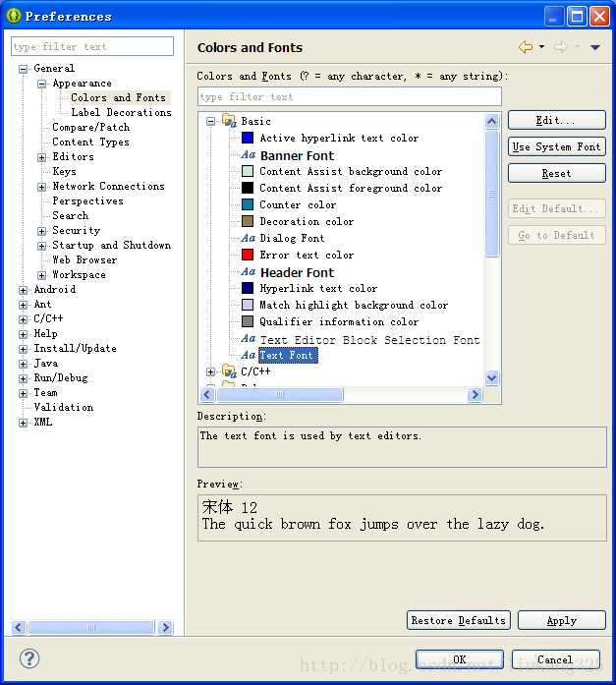The height and width of the screenshot is (685, 616).
Task: Click the Cancel button
Action: pos(555,659)
